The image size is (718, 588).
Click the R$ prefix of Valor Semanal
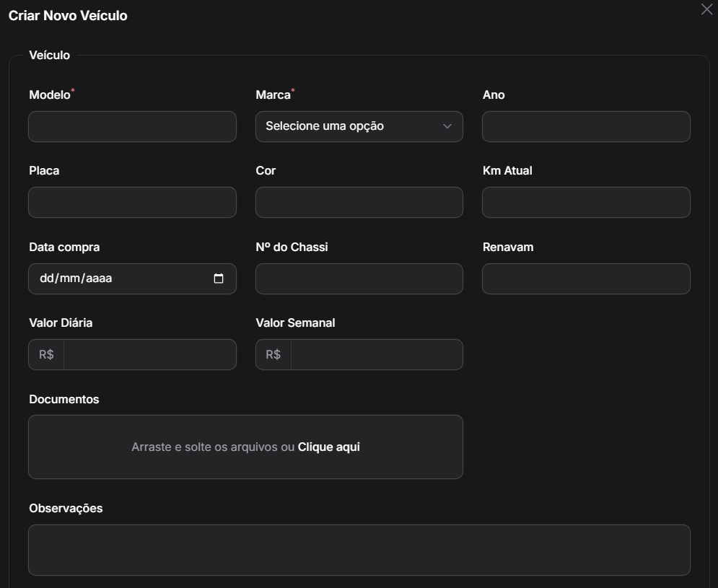273,354
